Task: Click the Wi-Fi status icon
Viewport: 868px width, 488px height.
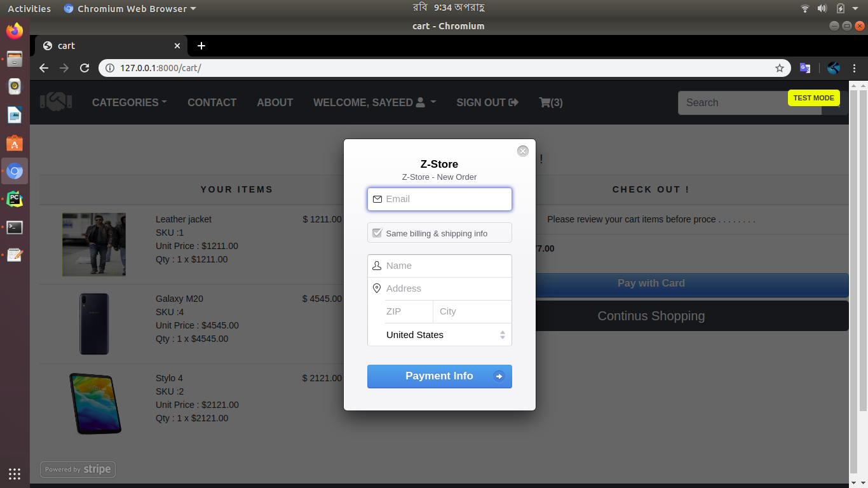Action: 805,8
